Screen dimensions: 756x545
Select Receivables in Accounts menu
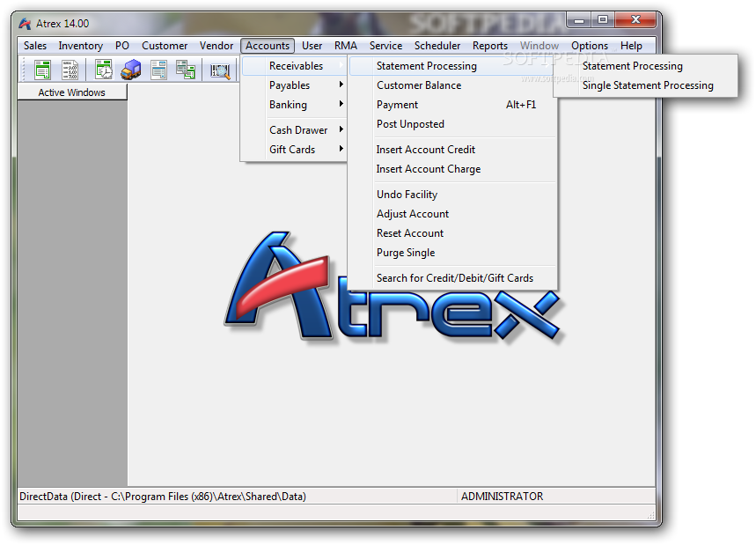(x=295, y=65)
